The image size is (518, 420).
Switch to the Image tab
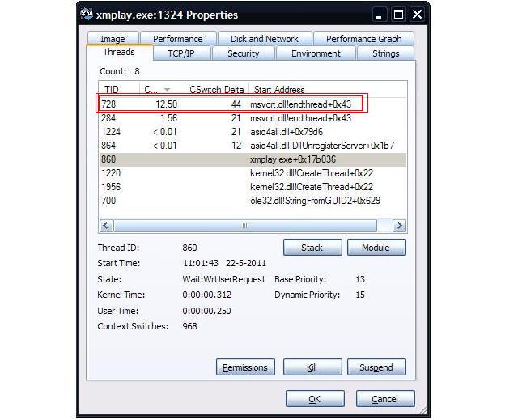[x=113, y=39]
